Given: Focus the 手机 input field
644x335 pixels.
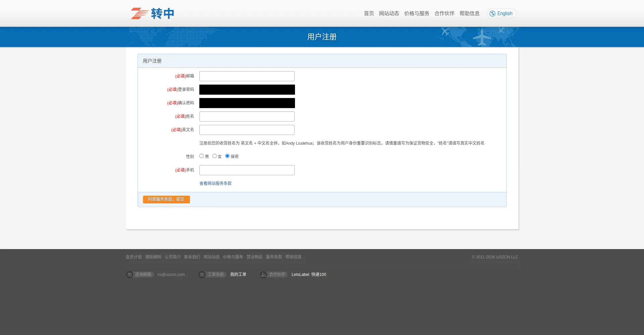Looking at the screenshot, I should (x=247, y=170).
